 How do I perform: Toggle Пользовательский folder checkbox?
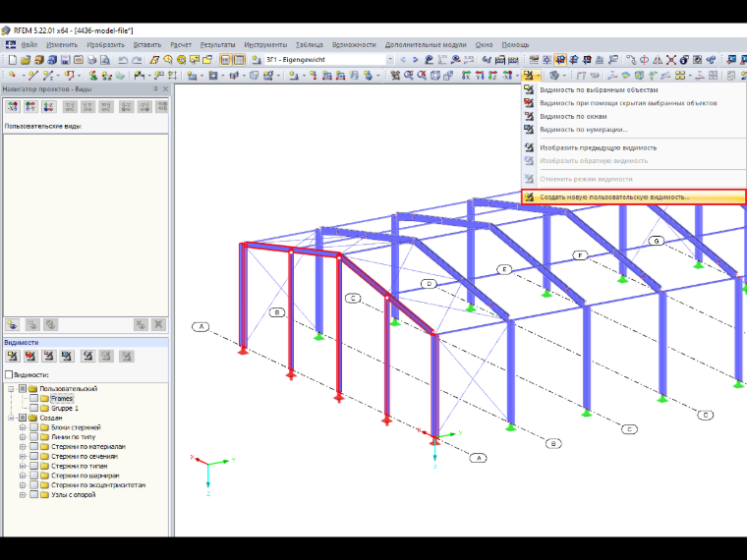coord(22,389)
